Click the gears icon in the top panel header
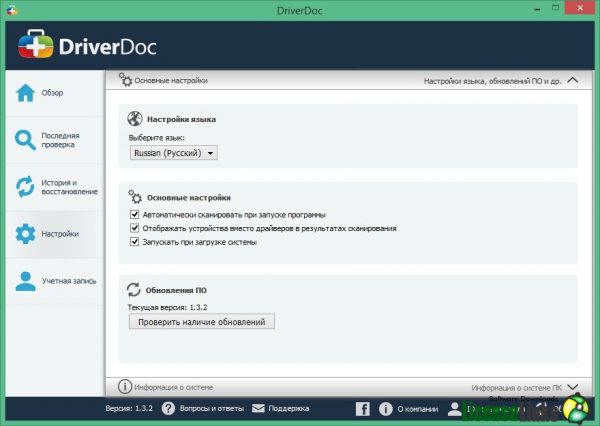Viewport: 600px width, 426px height. 125,80
